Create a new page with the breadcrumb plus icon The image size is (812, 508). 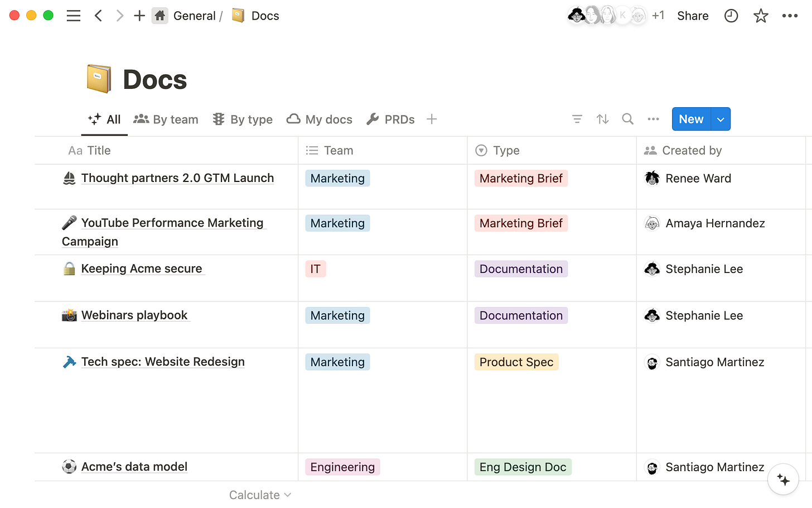tap(139, 16)
